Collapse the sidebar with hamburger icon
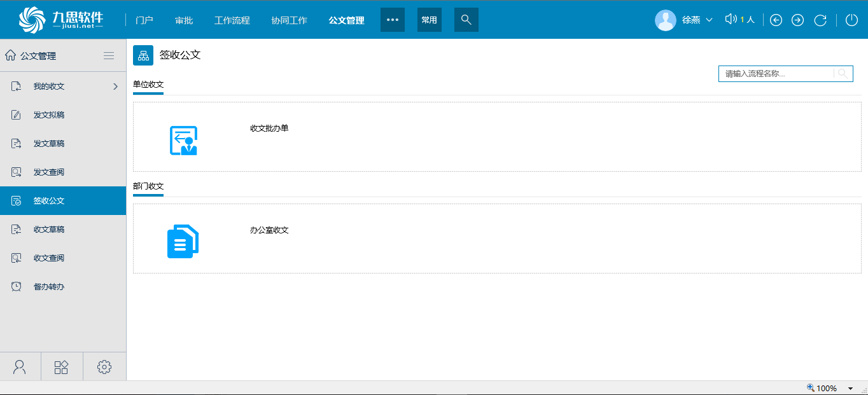Image resolution: width=868 pixels, height=395 pixels. click(x=109, y=56)
